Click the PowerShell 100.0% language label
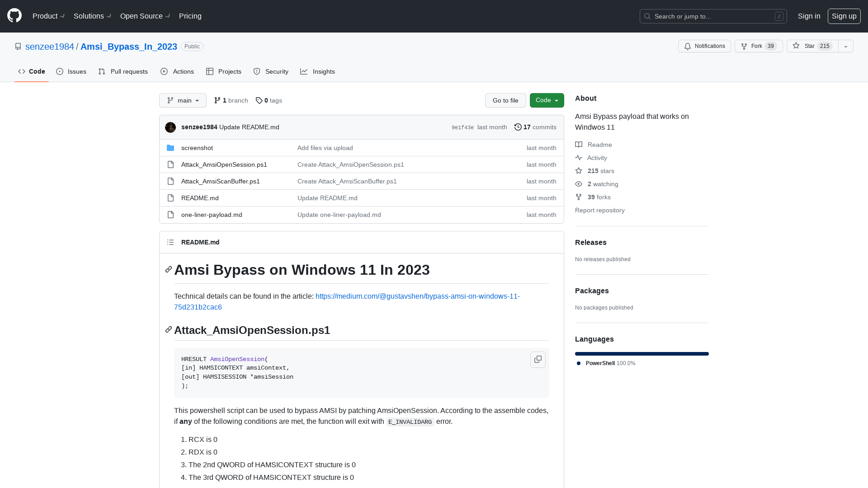Viewport: 868px width, 488px height. pos(606,363)
